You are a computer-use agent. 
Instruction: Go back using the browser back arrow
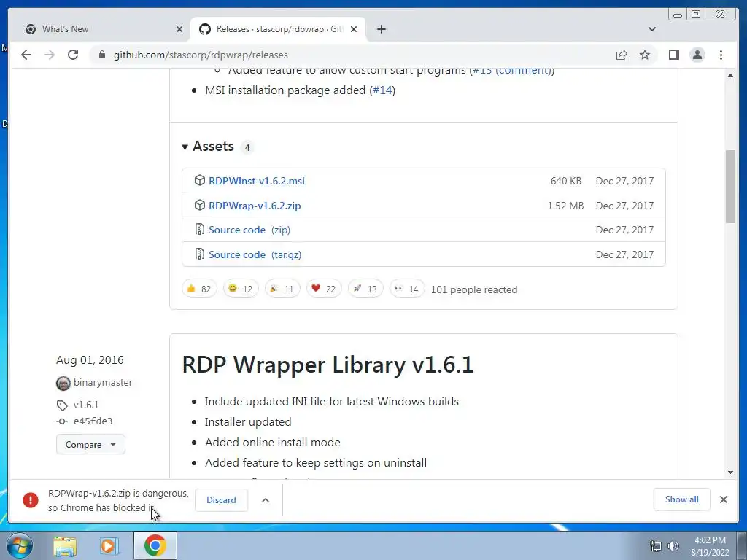(26, 55)
